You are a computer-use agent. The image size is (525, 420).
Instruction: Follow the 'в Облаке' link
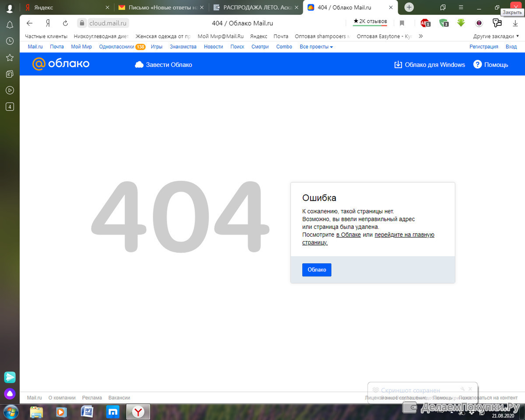point(348,235)
